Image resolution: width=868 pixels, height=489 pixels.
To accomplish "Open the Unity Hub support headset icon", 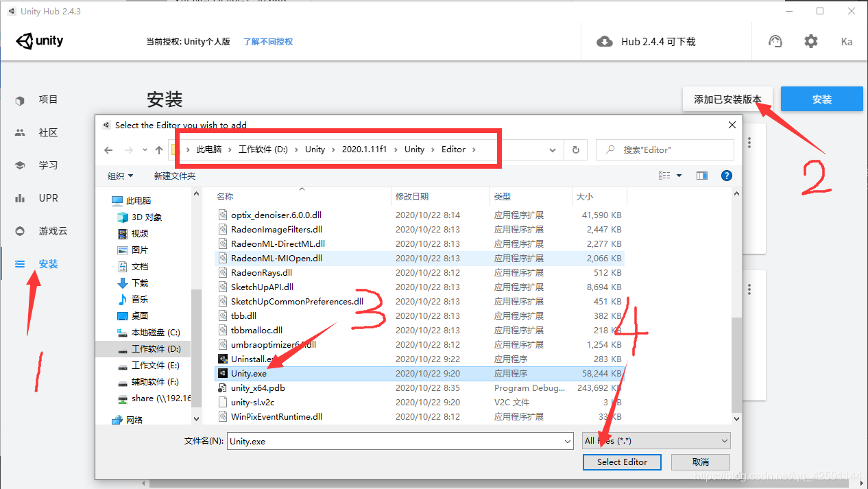I will [x=775, y=41].
